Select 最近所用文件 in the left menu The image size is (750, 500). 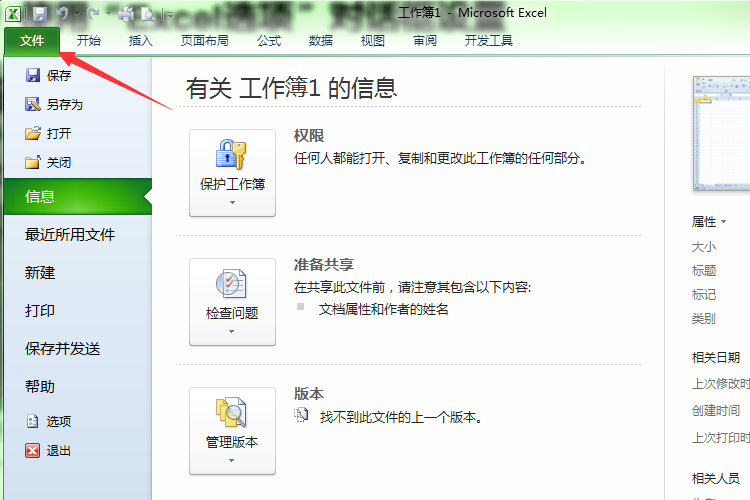click(x=70, y=235)
